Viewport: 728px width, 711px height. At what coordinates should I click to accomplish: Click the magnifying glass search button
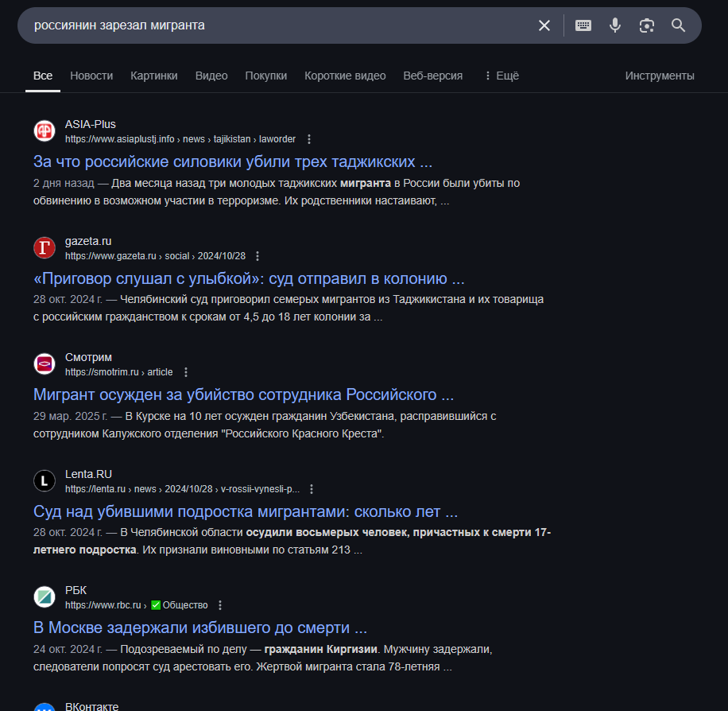678,25
